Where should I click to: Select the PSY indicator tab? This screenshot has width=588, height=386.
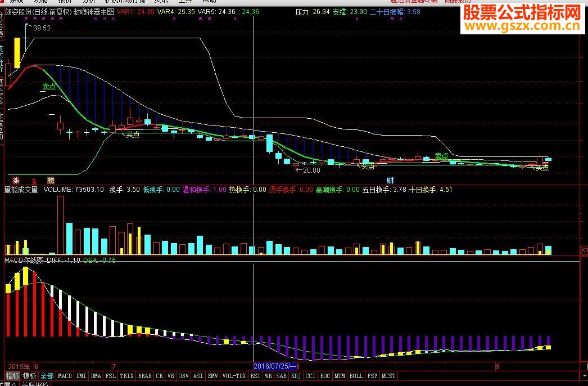(x=372, y=376)
